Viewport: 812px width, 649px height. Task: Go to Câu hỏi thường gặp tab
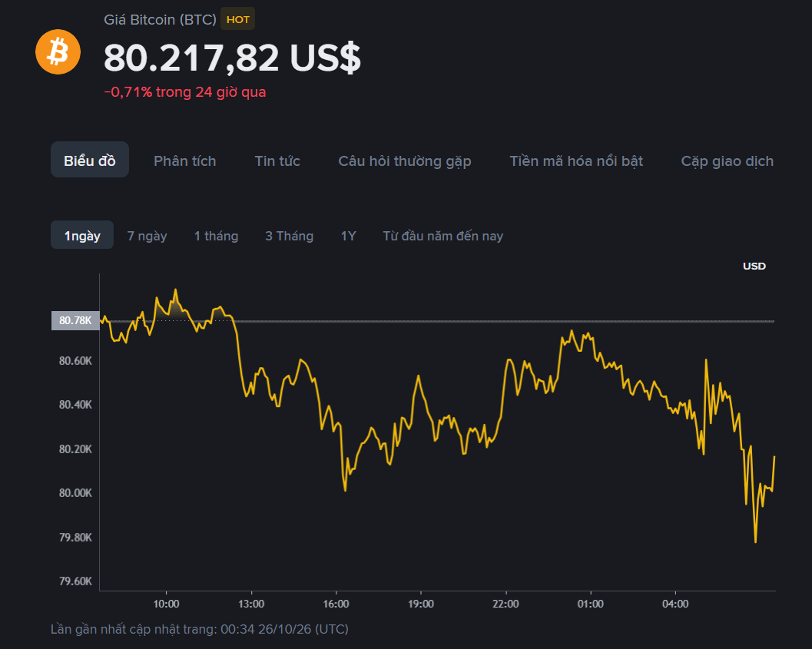coord(404,161)
